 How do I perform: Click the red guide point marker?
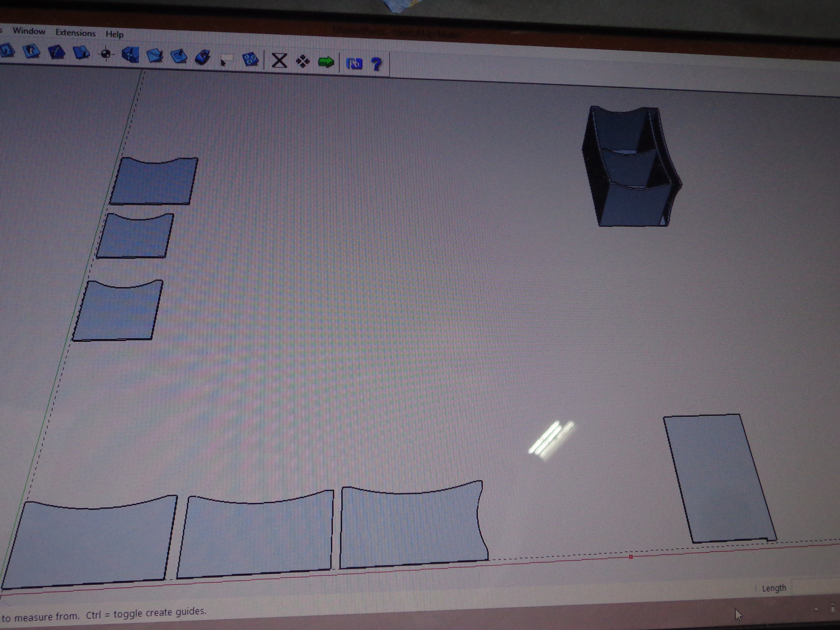[631, 557]
